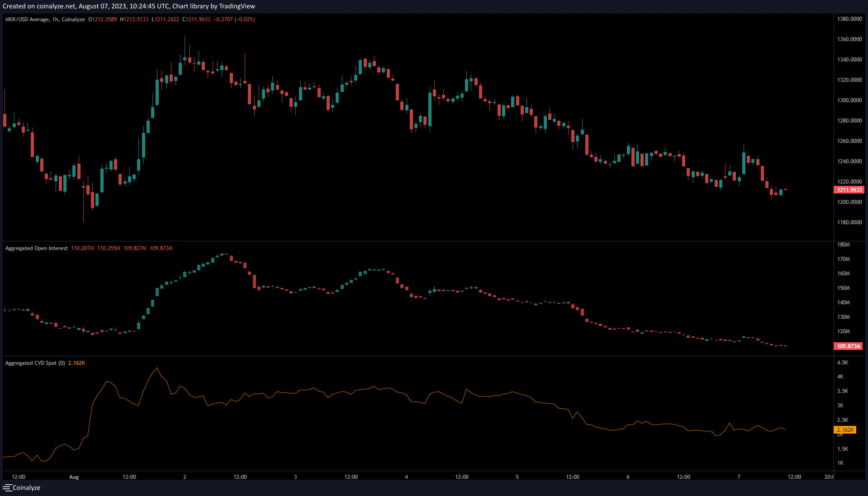Click the 12:00 time label between Aug and 2

click(129, 477)
